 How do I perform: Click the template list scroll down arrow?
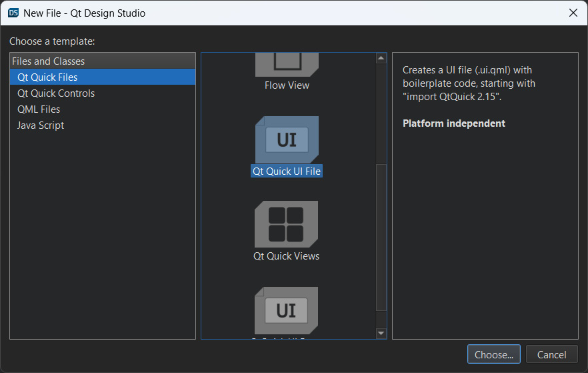coord(381,333)
